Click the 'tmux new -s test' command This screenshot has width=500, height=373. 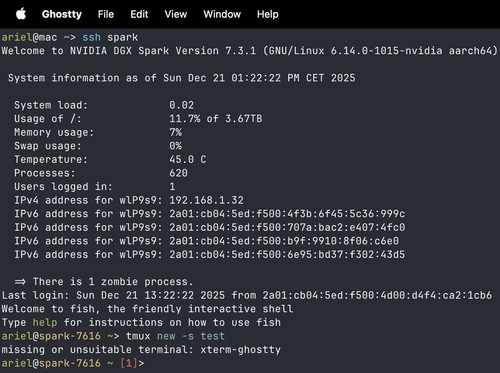[175, 336]
